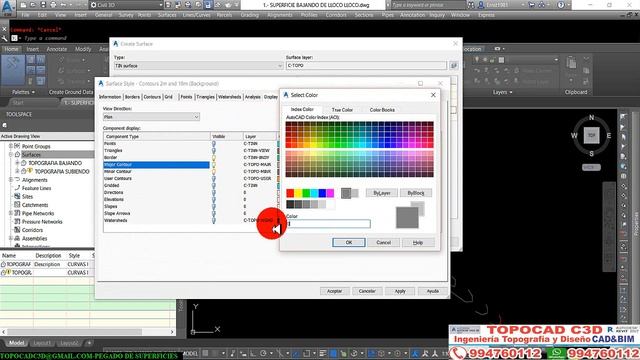Open the Layers panel dropdown

[x=502, y=92]
